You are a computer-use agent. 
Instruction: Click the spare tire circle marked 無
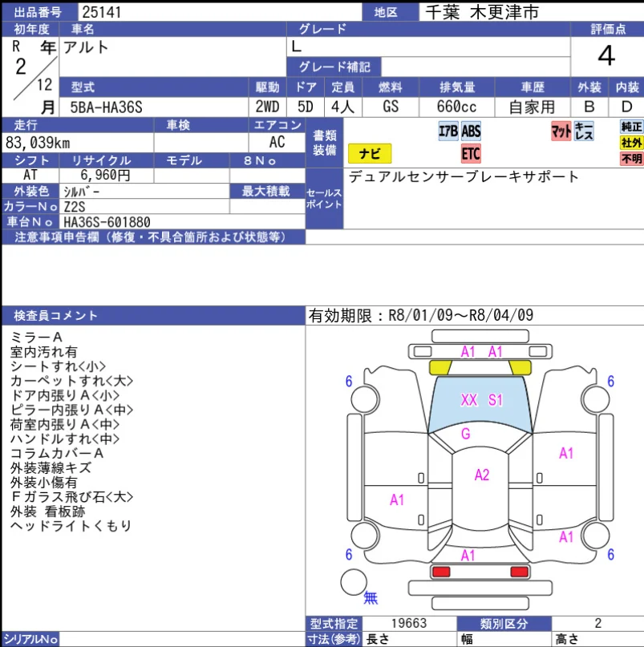click(354, 582)
